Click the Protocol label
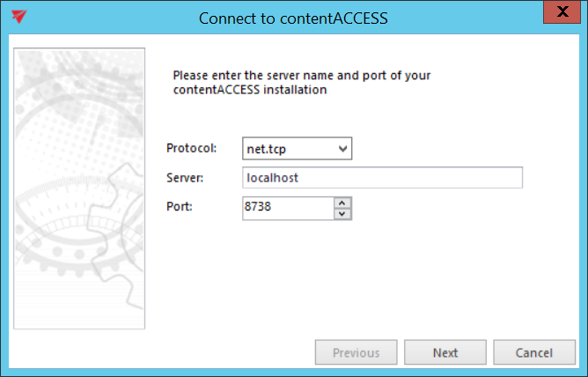 click(x=191, y=148)
